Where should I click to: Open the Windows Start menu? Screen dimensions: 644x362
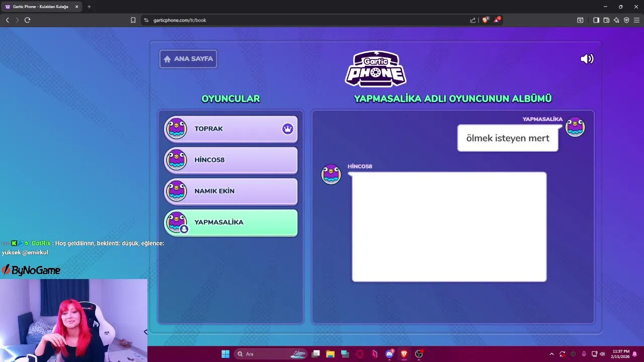pyautogui.click(x=225, y=354)
